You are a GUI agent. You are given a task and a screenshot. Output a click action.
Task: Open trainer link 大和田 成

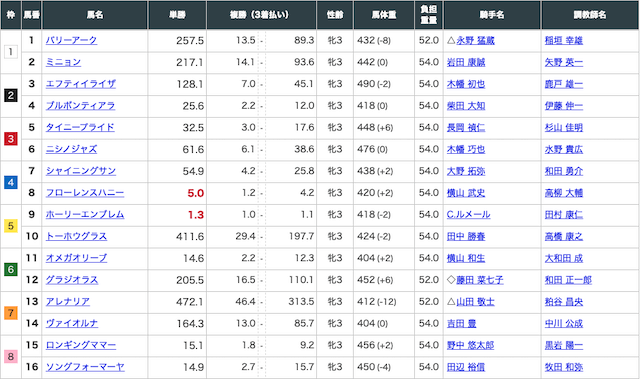tap(564, 258)
